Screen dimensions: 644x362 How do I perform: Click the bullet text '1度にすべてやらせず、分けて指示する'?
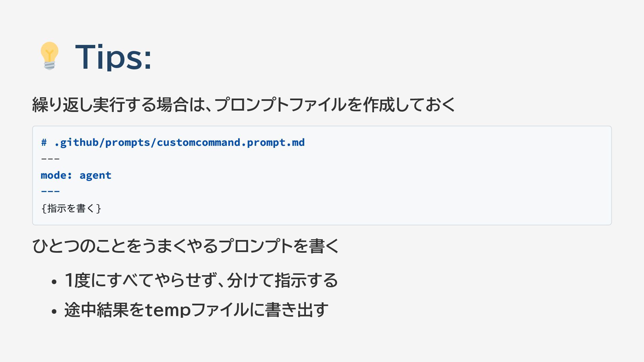coord(201,281)
